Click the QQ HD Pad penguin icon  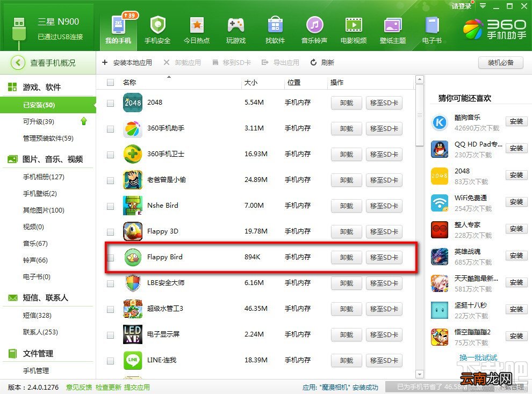(440, 149)
